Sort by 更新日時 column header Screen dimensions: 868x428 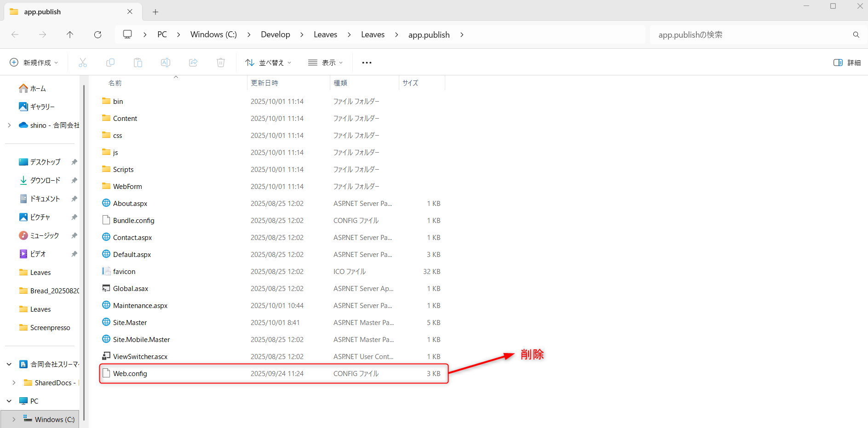[264, 83]
